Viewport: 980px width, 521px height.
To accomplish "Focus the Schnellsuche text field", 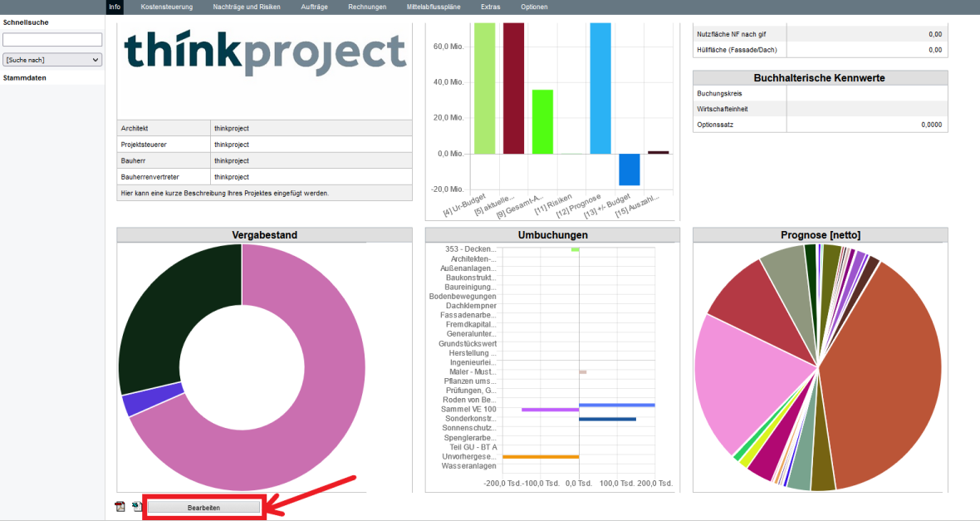I will (x=52, y=39).
